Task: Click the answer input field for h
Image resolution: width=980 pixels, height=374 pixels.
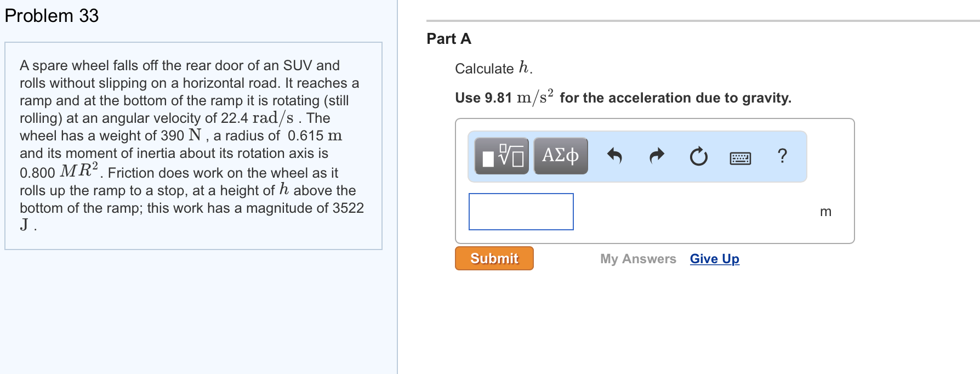Action: pos(521,212)
